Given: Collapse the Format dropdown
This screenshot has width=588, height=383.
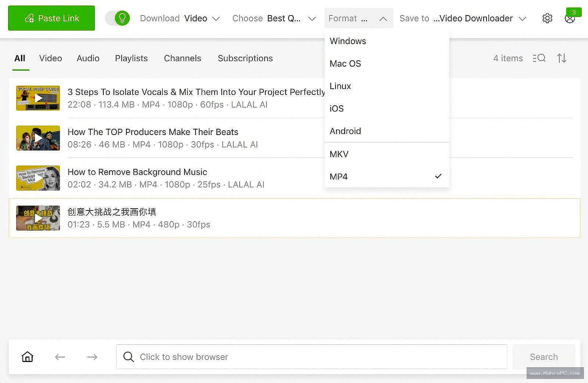Looking at the screenshot, I should [x=359, y=18].
